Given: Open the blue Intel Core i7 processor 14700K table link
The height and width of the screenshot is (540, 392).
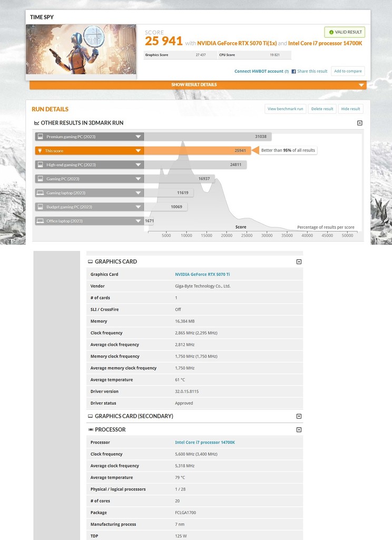Looking at the screenshot, I should tap(205, 442).
